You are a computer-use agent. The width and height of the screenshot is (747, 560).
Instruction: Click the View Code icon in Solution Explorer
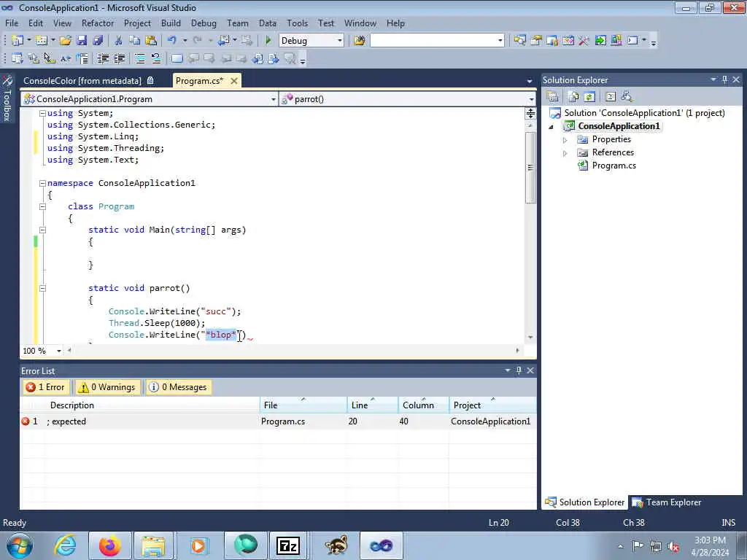[x=611, y=97]
